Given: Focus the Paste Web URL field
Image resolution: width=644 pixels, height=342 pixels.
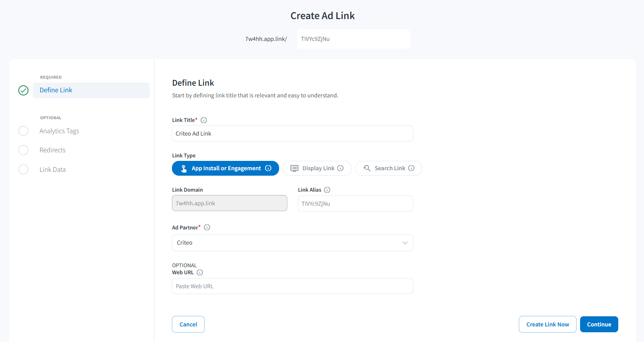Looking at the screenshot, I should pyautogui.click(x=292, y=286).
